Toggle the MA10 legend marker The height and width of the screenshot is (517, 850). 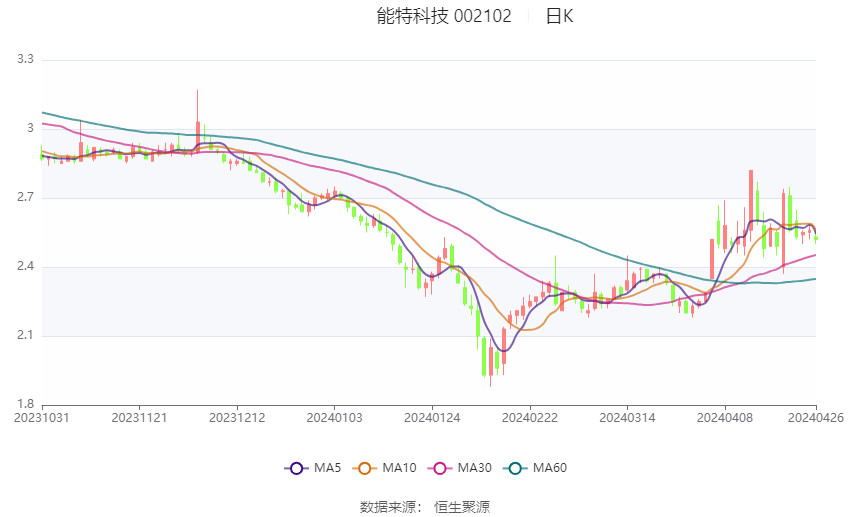coord(364,468)
